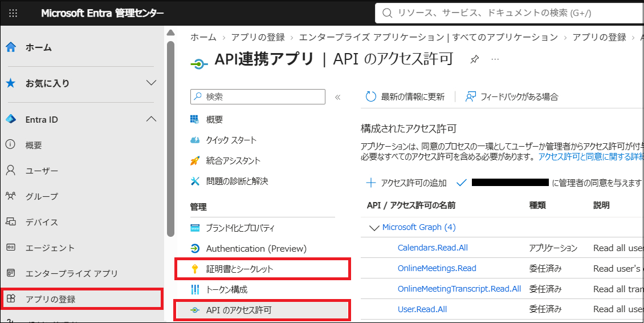Viewport: 644px width, 323px height.
Task: Click the エンタープライズ アプリ icon
Action: (x=11, y=273)
